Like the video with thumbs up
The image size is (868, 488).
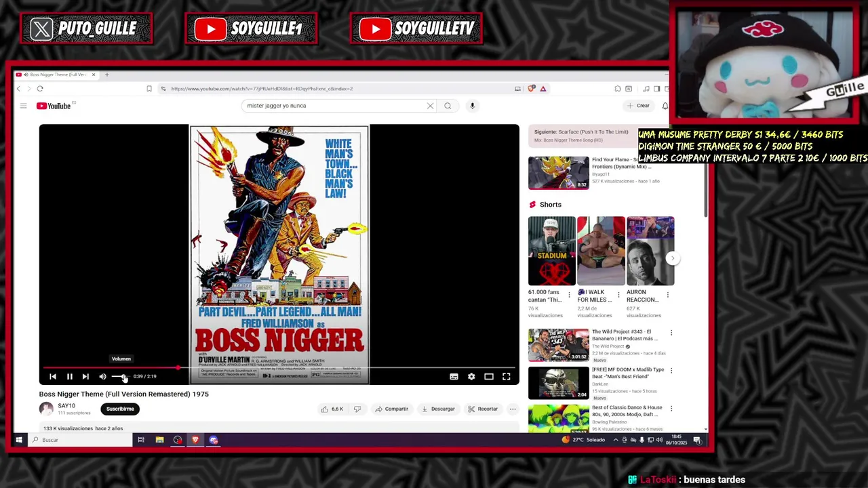(x=333, y=409)
